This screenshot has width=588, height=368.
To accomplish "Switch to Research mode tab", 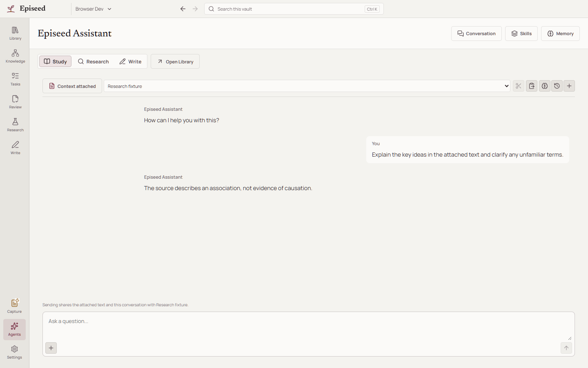I will [94, 61].
